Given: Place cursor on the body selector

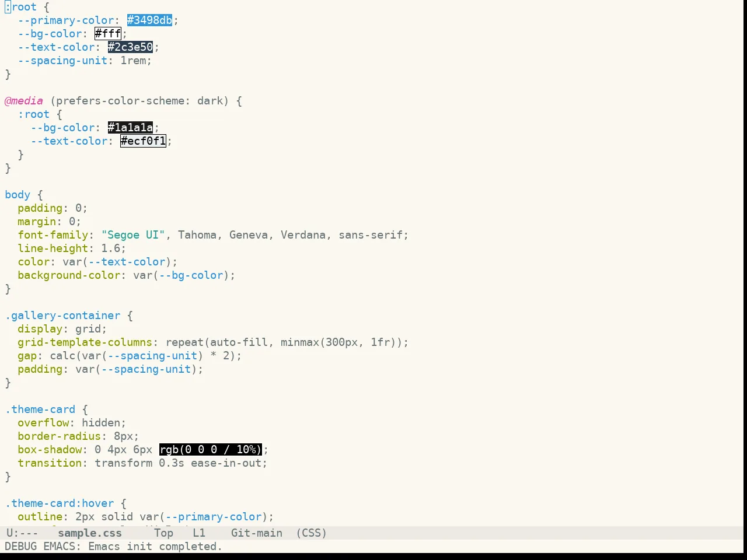Looking at the screenshot, I should [18, 195].
